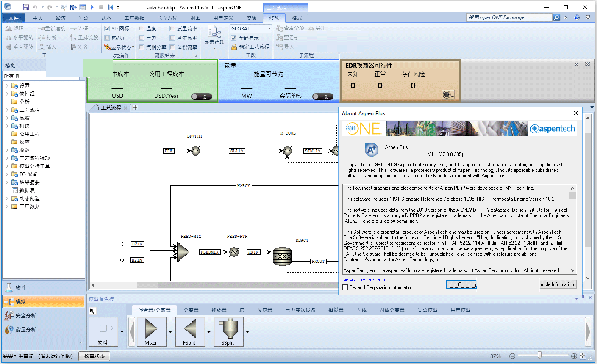Uncheck the 3D 图标 checkbox
The width and height of the screenshot is (597, 364).
[x=107, y=29]
